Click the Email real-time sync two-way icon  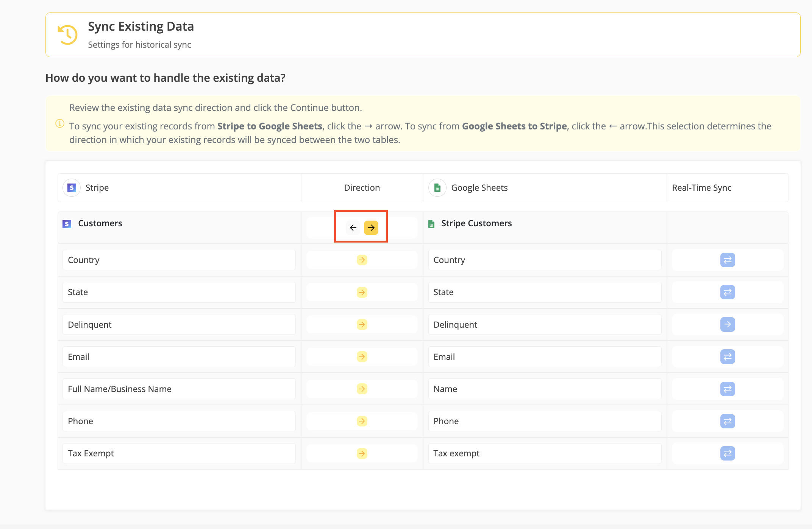coord(728,356)
